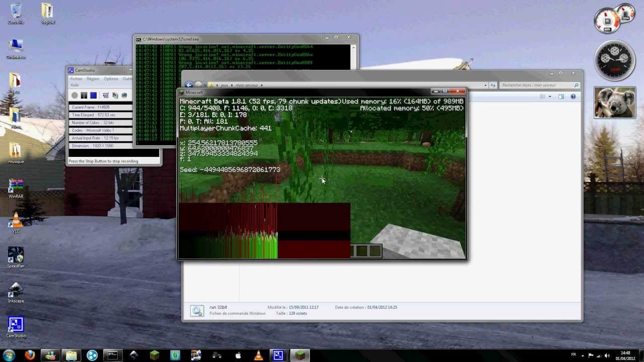Click the last icon in the CamStudio toolbar

[x=124, y=95]
